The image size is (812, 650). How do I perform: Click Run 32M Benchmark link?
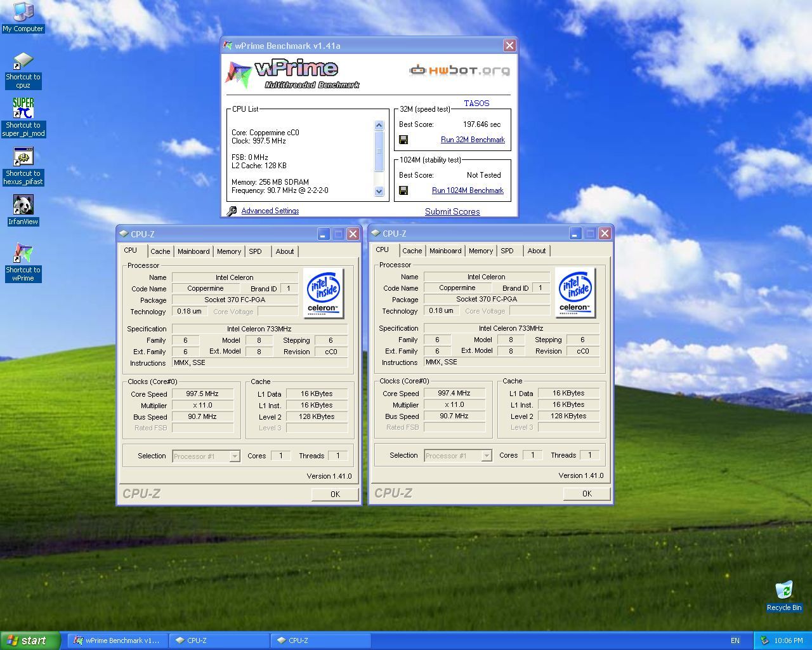pyautogui.click(x=473, y=140)
